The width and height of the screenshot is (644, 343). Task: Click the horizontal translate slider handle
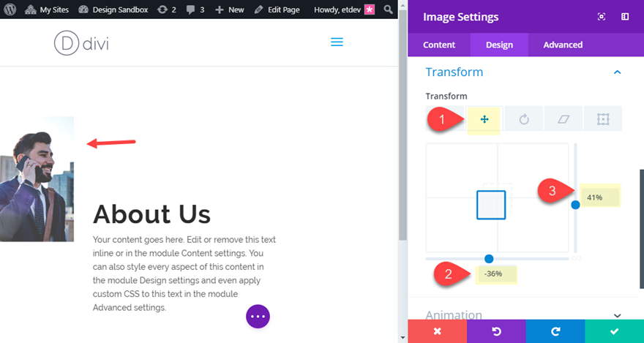click(489, 258)
